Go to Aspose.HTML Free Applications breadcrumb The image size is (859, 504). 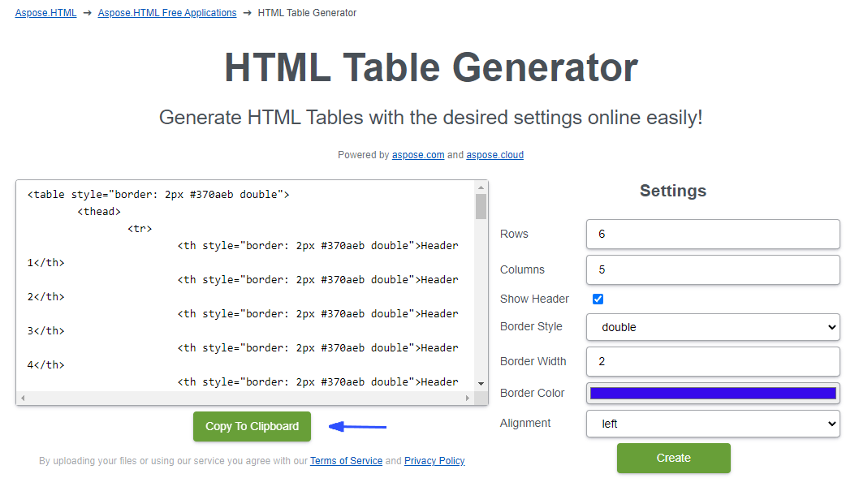pyautogui.click(x=167, y=13)
